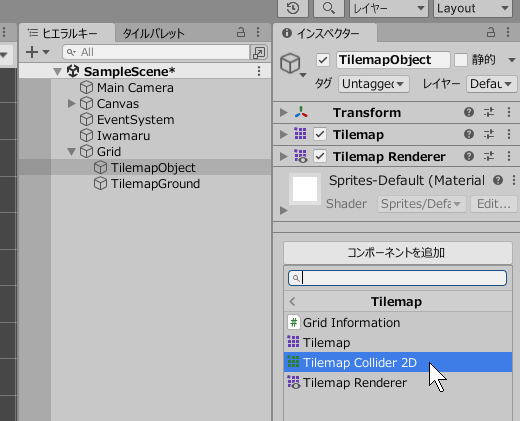Open the Untagged tag dropdown
The height and width of the screenshot is (421, 520).
(x=374, y=84)
